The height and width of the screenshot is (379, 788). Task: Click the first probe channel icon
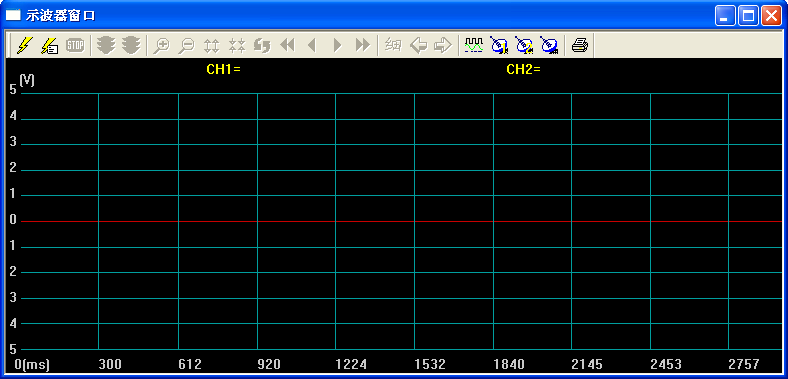[499, 45]
